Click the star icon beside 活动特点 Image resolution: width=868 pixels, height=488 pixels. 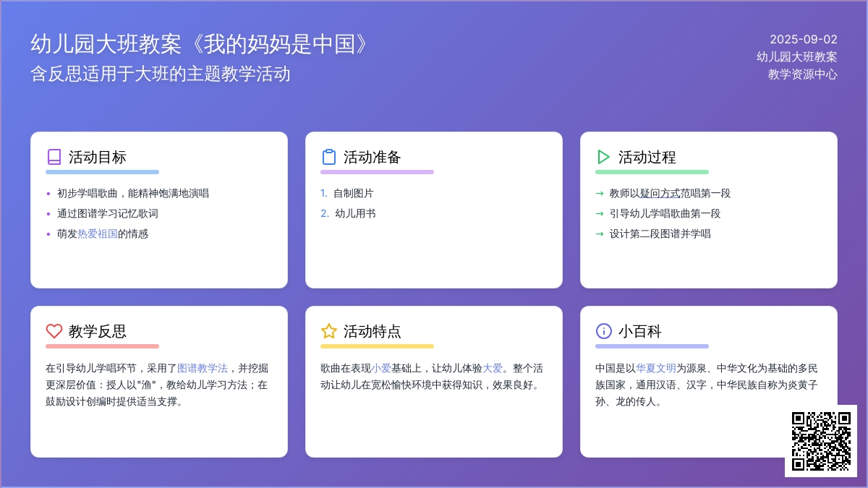[x=329, y=331]
